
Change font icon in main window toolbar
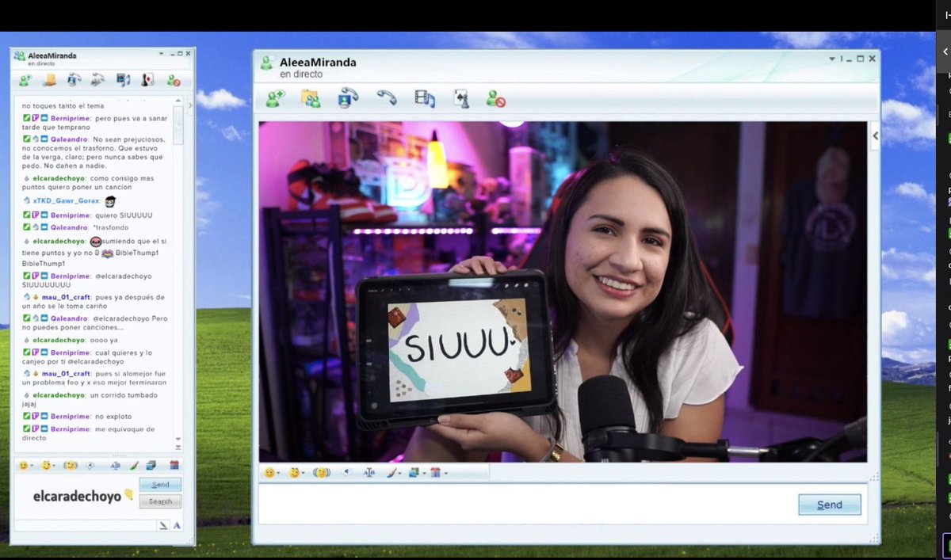coord(369,473)
